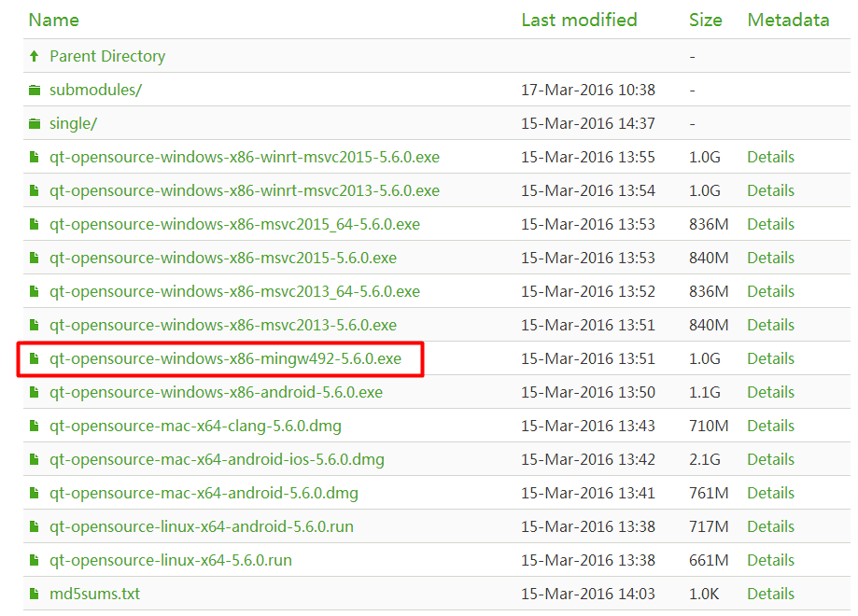Click file icon beside the mingw492 installer
Viewport: 858px width, 616px height.
tap(35, 358)
